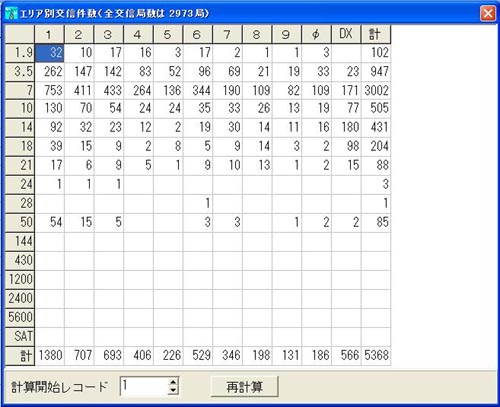
Task: Select the 1200 row header
Action: pos(20,279)
